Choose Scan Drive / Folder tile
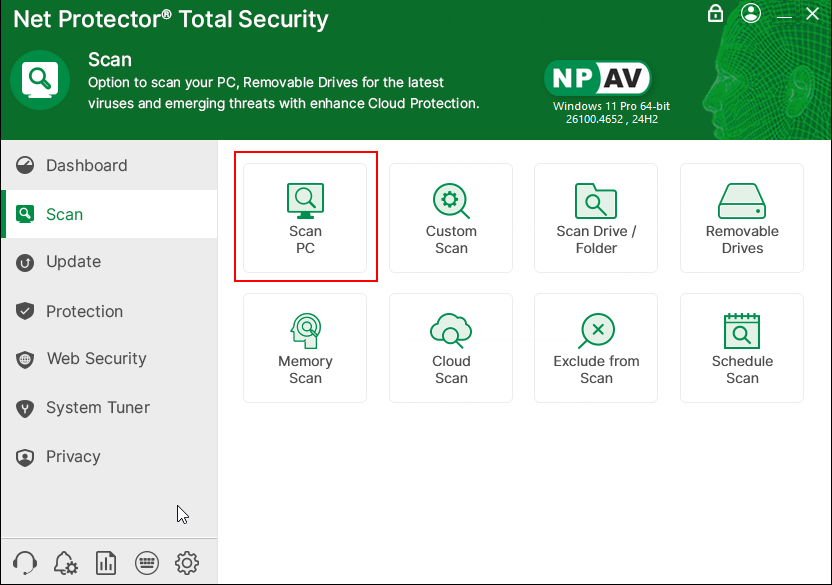Image resolution: width=832 pixels, height=585 pixels. (596, 217)
